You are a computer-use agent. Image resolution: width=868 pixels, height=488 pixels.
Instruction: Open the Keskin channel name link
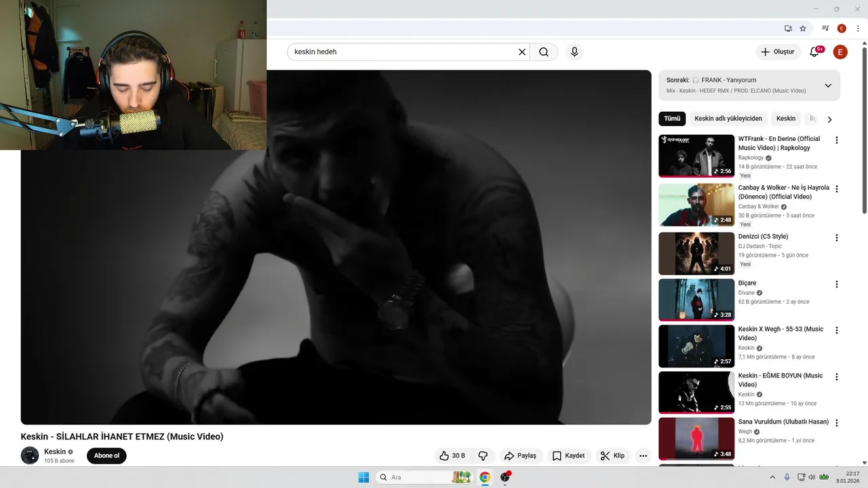click(55, 452)
